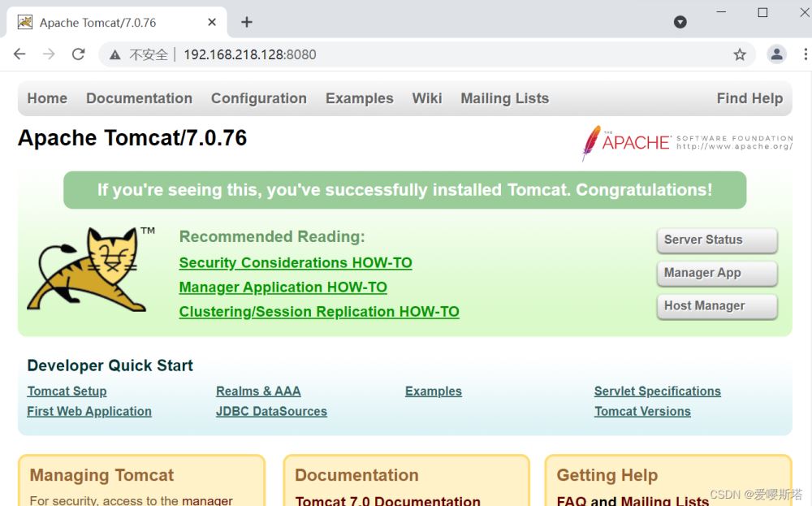Open Mailing Lists in navigation bar
The height and width of the screenshot is (506, 812).
pyautogui.click(x=505, y=98)
